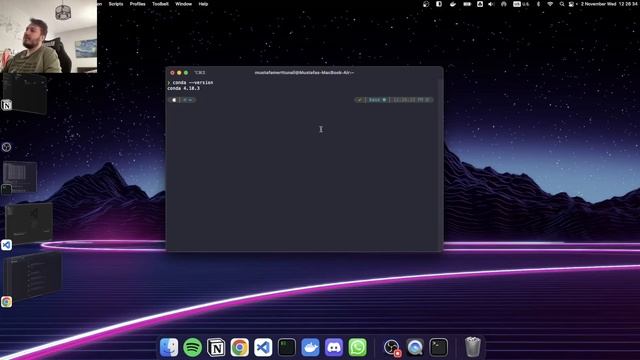
Task: Open Finder from the Dock
Action: (169, 347)
